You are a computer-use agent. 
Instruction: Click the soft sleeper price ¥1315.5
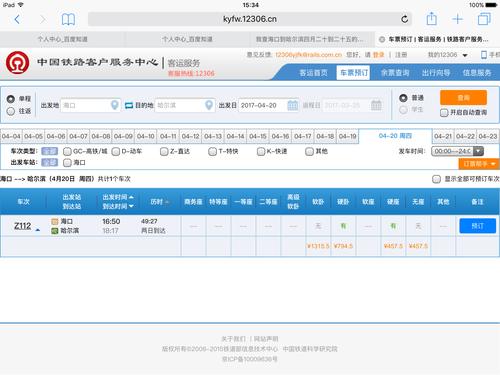[318, 246]
